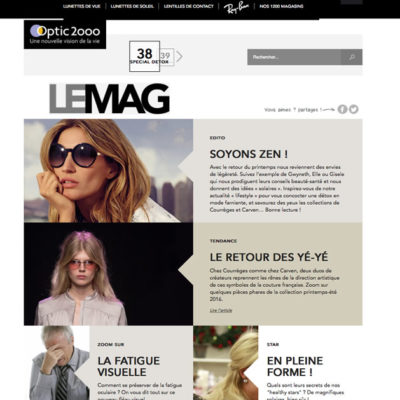The width and height of the screenshot is (400, 400).
Task: Click the Optic 2000 logo
Action: tap(65, 34)
